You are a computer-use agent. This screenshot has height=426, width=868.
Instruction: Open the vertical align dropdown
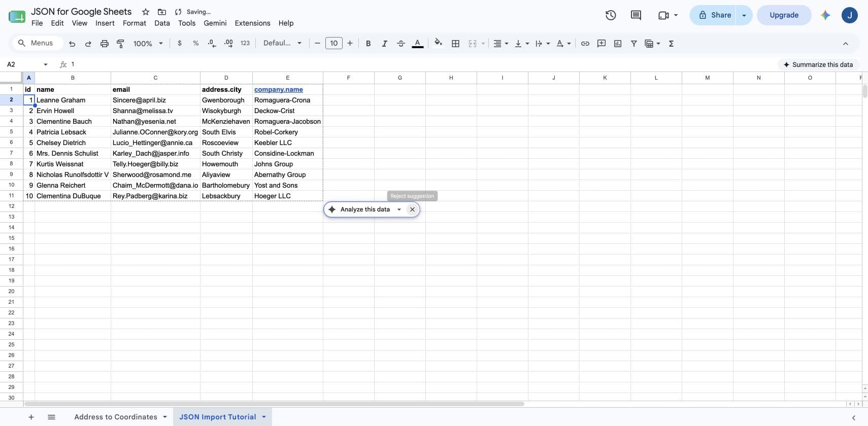pyautogui.click(x=522, y=44)
